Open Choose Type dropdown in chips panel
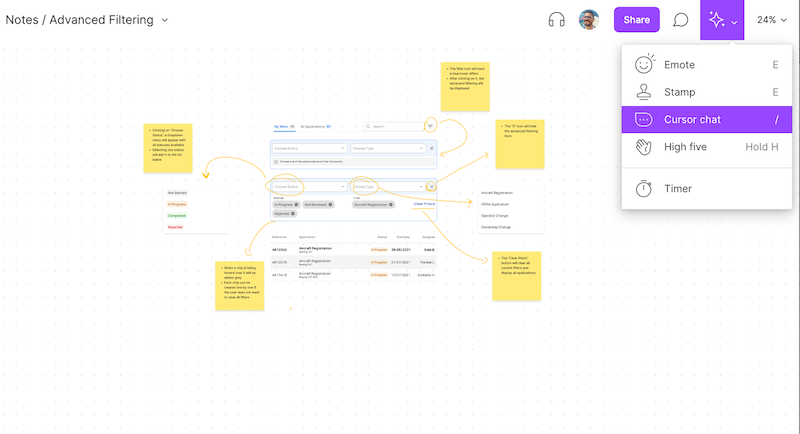 coord(388,187)
